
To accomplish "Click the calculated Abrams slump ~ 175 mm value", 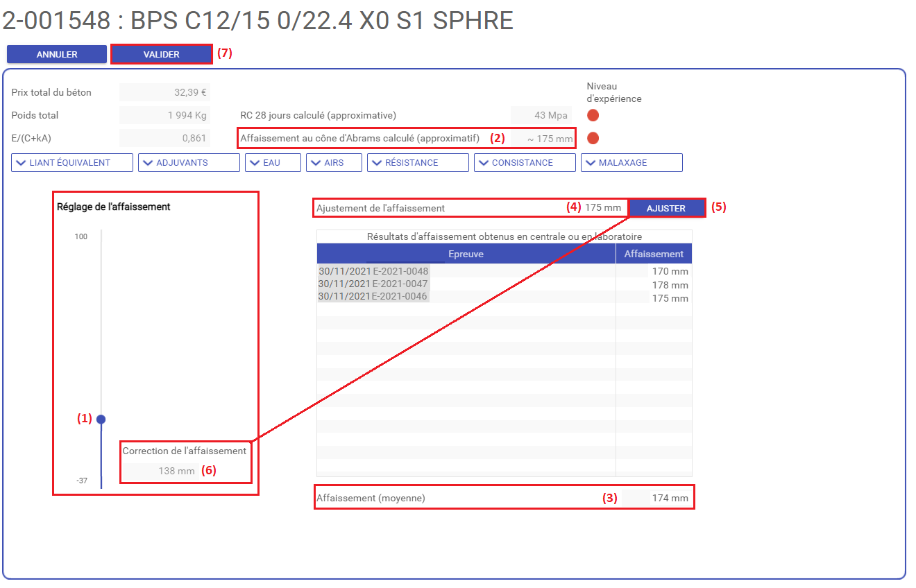I will tap(542, 139).
